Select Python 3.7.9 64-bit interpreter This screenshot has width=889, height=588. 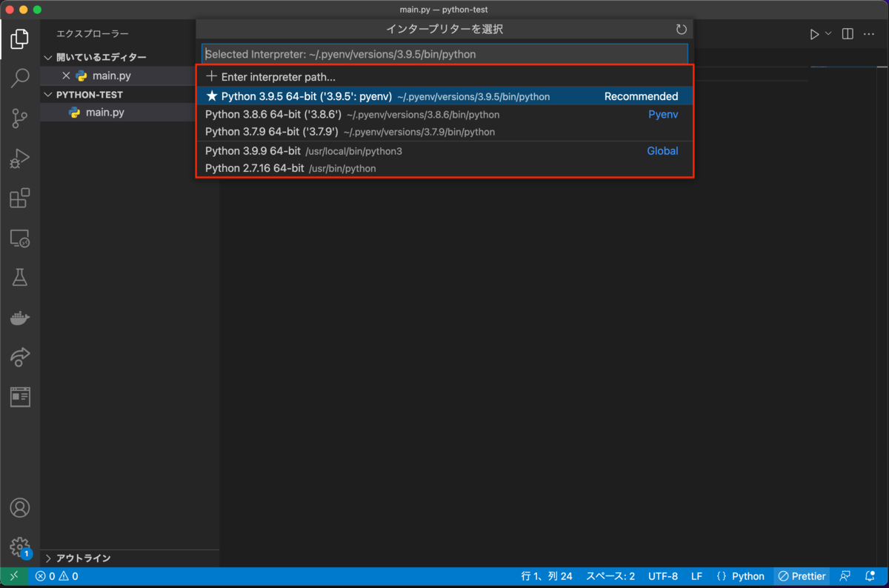(x=444, y=132)
